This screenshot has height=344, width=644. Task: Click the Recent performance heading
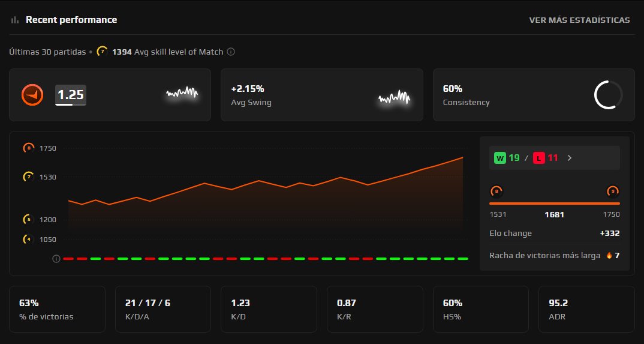coord(71,20)
